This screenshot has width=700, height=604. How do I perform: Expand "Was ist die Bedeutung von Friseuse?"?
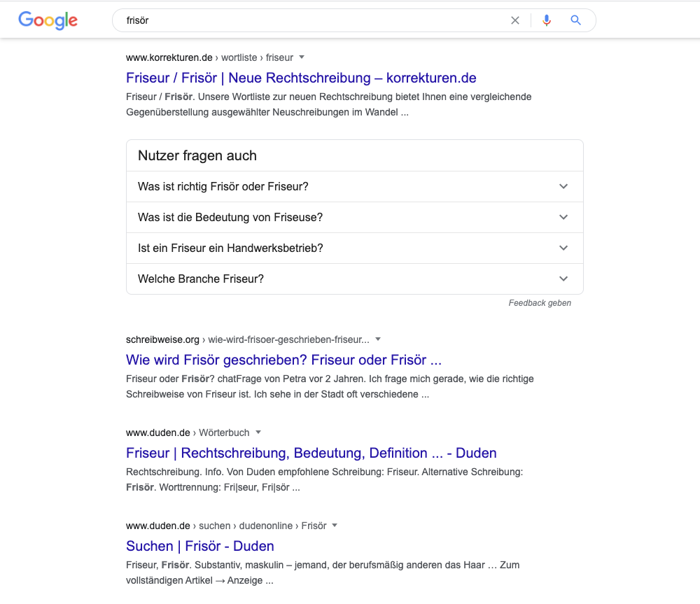tap(354, 218)
